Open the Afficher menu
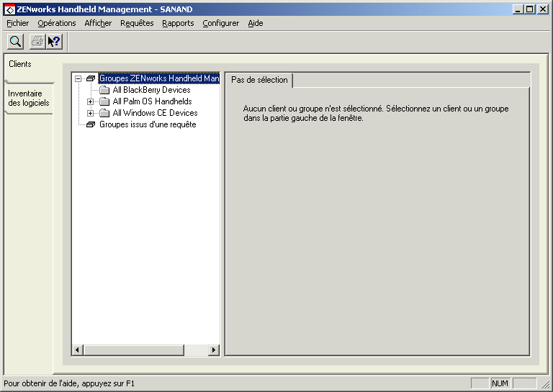553x392 pixels. pos(98,23)
